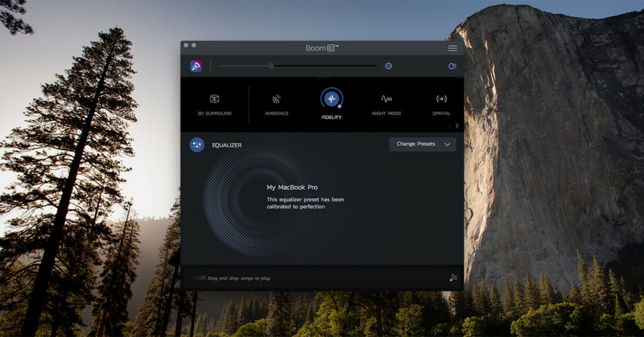This screenshot has width=644, height=337.
Task: Open the playlist music note icon
Action: 453,278
